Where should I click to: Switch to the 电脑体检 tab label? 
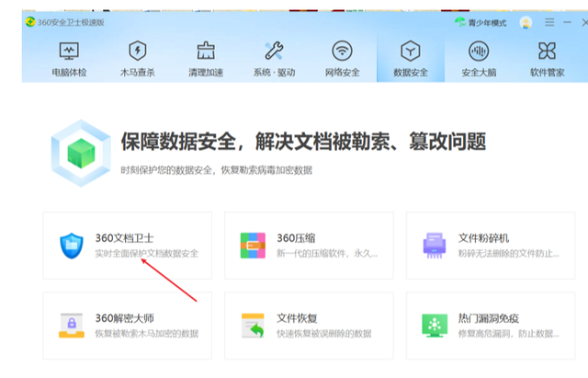point(69,73)
